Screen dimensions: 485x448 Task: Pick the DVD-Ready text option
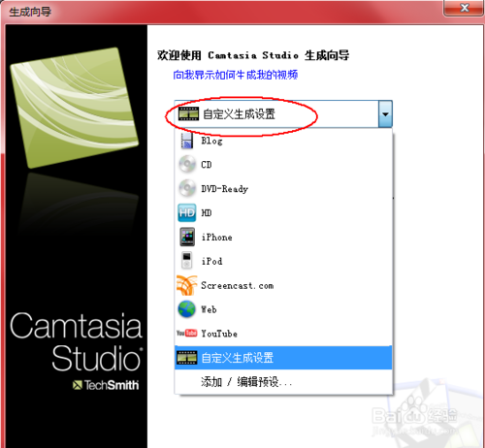tap(225, 189)
